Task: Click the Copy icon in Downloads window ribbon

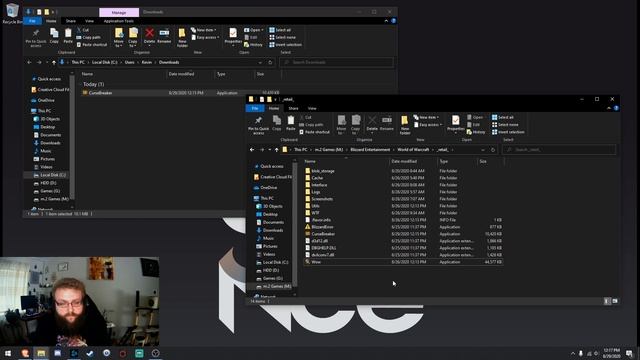Action: coord(54,35)
